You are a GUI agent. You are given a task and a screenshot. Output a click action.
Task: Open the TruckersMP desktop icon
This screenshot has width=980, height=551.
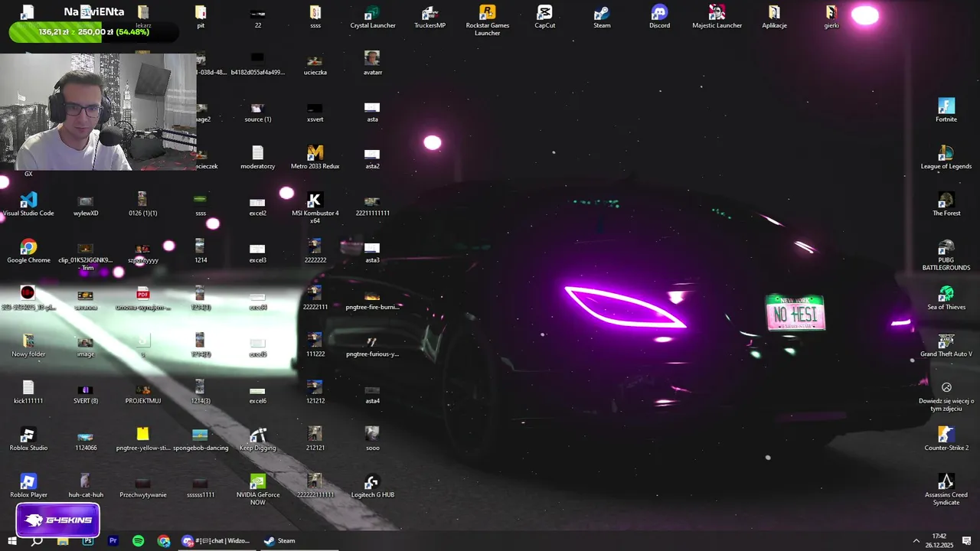430,17
